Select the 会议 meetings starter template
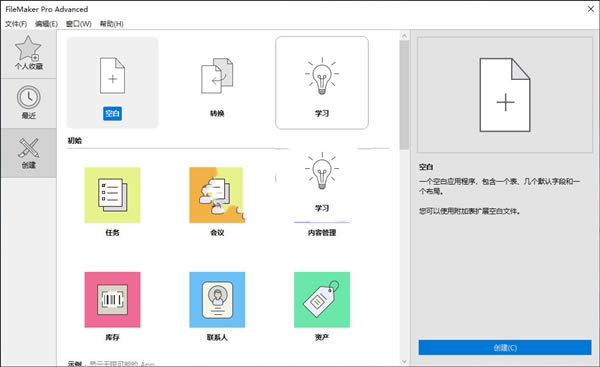 pos(217,195)
